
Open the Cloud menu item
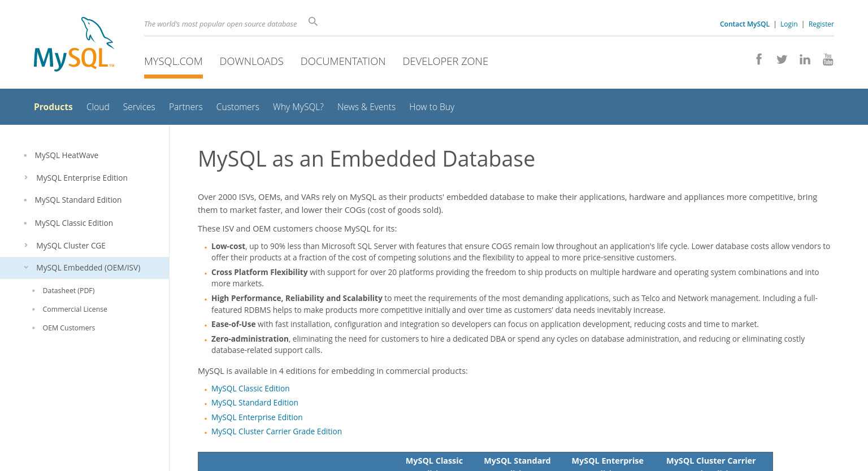tap(98, 107)
